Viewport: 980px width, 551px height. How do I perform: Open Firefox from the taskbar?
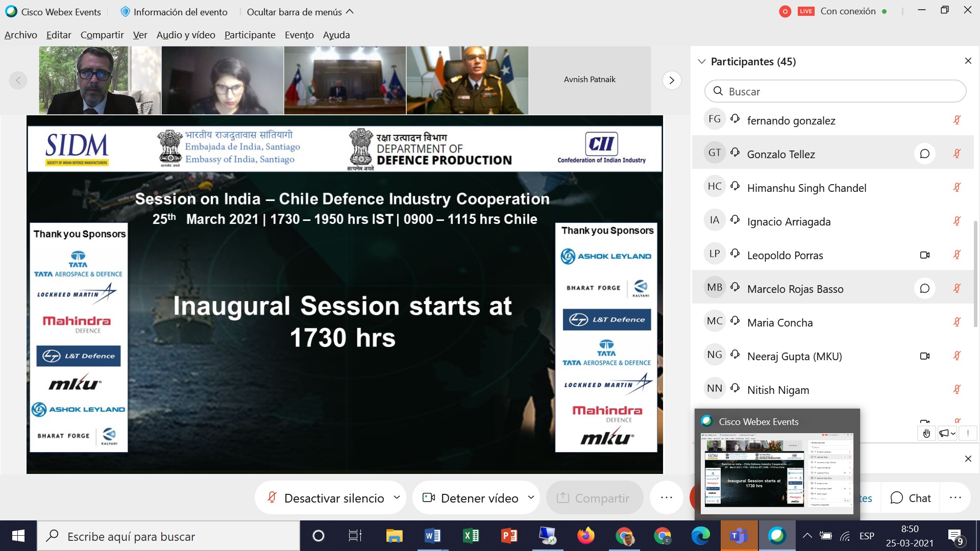[x=585, y=536]
